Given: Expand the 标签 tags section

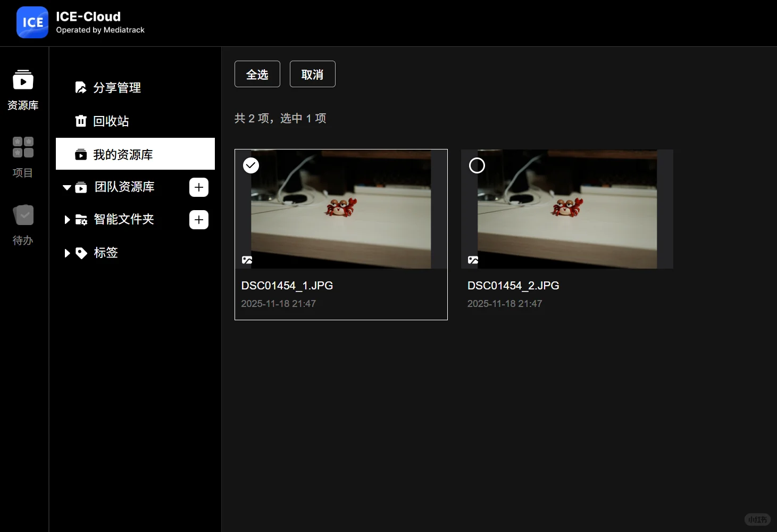Looking at the screenshot, I should [x=67, y=253].
